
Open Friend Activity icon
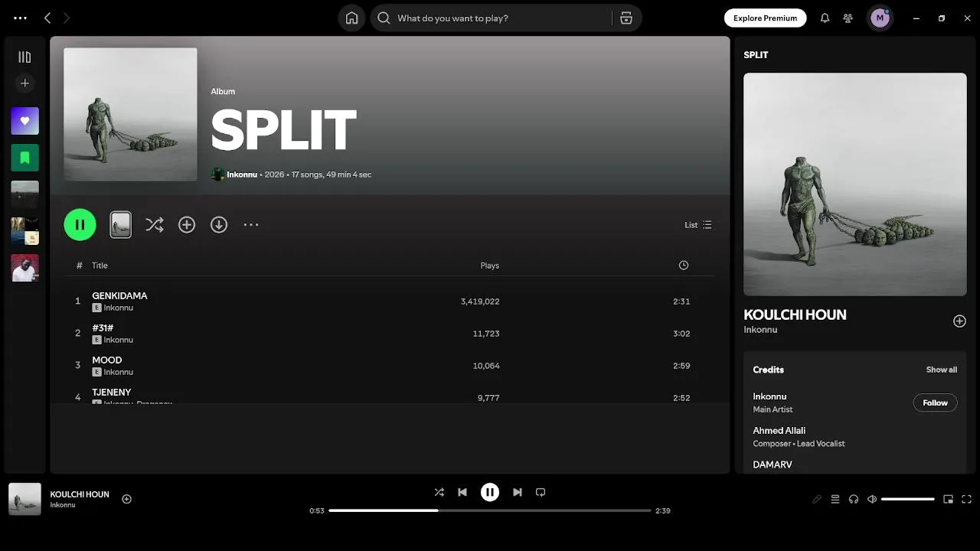[x=848, y=18]
